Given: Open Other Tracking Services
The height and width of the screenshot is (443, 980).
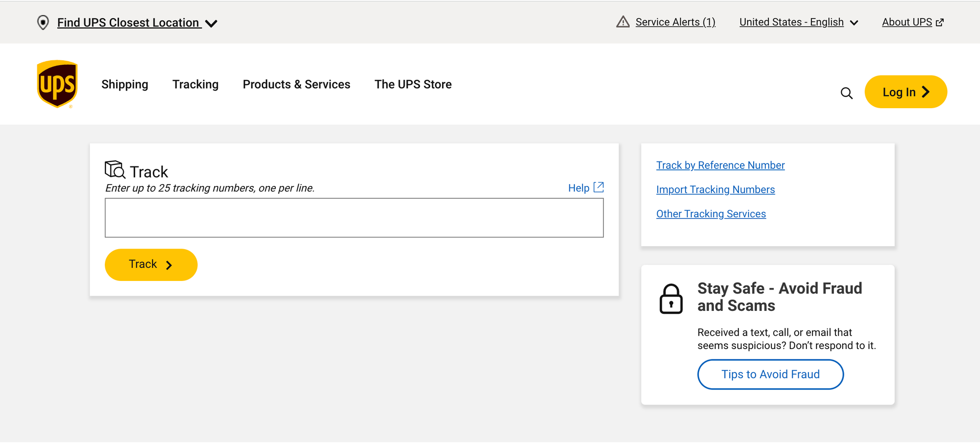Looking at the screenshot, I should (711, 214).
